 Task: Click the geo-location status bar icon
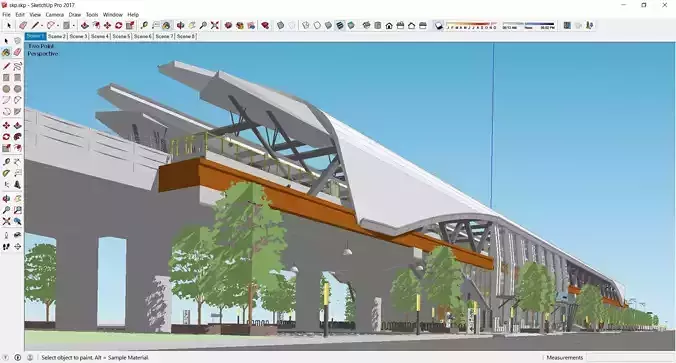pyautogui.click(x=5, y=357)
